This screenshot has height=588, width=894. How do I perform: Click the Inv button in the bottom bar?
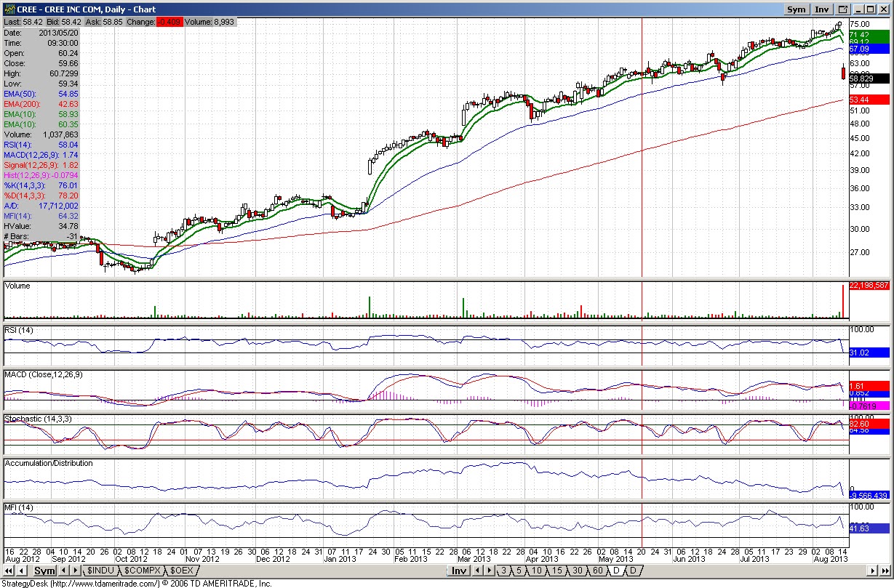click(x=459, y=571)
